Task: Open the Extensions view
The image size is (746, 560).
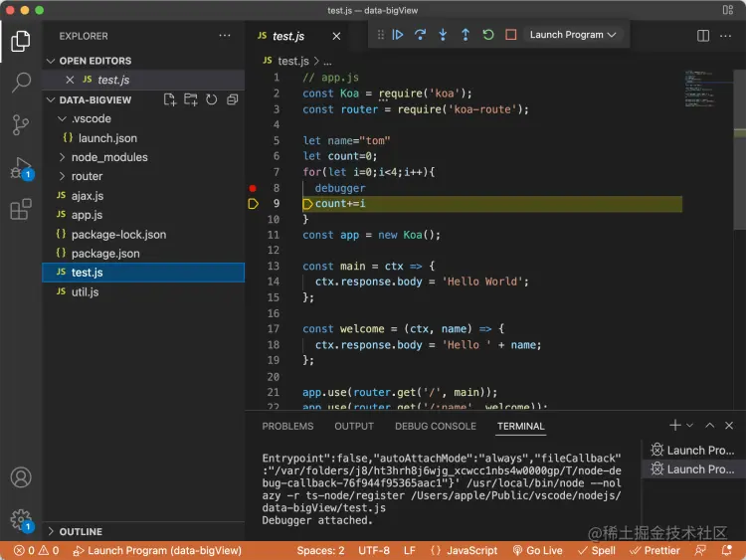Action: 21,209
